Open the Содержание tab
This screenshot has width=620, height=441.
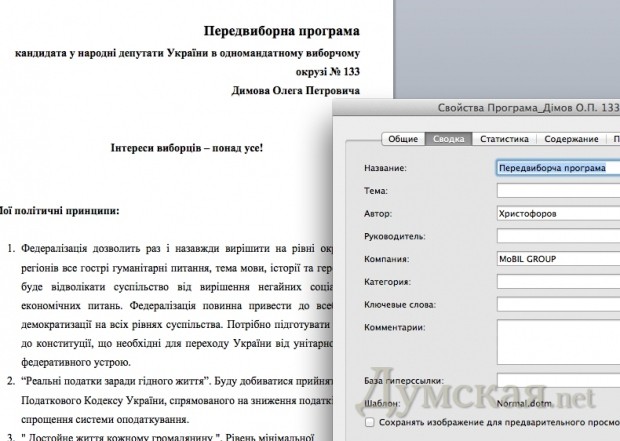[571, 140]
